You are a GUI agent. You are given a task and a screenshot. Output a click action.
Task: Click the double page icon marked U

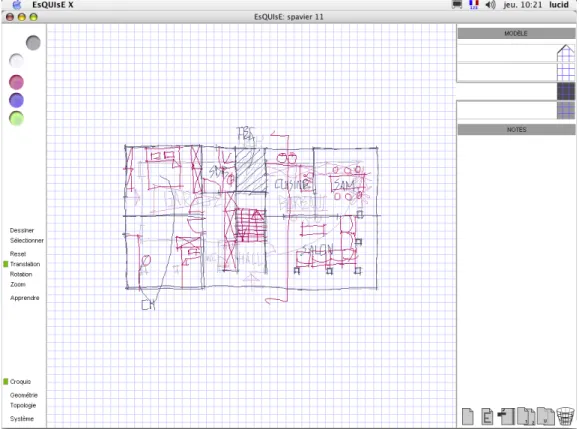tap(546, 416)
